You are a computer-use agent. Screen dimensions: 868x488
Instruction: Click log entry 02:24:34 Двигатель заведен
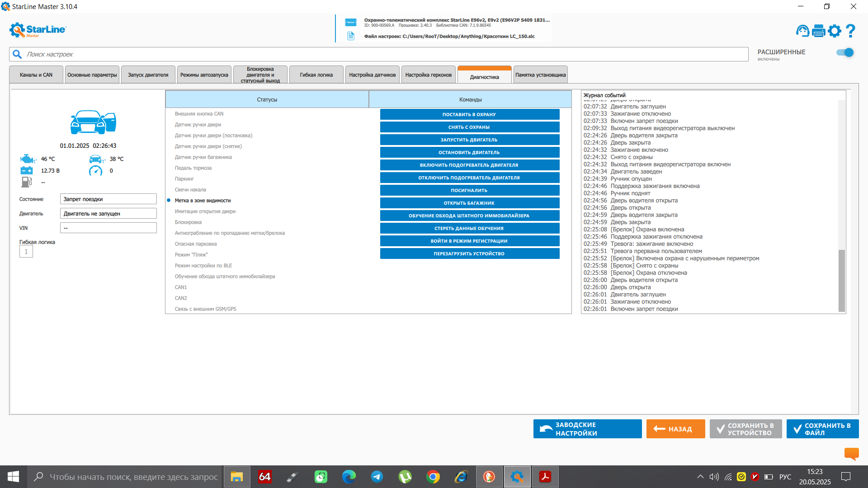623,171
